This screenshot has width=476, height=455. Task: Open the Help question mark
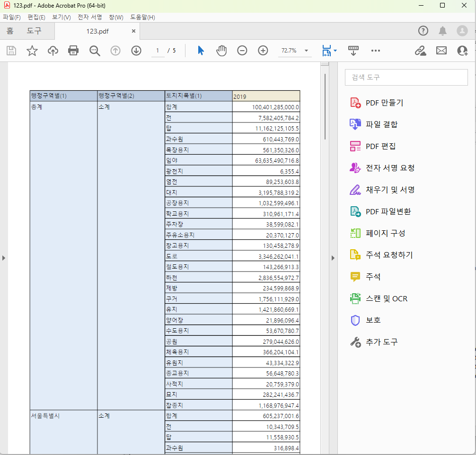coord(423,31)
